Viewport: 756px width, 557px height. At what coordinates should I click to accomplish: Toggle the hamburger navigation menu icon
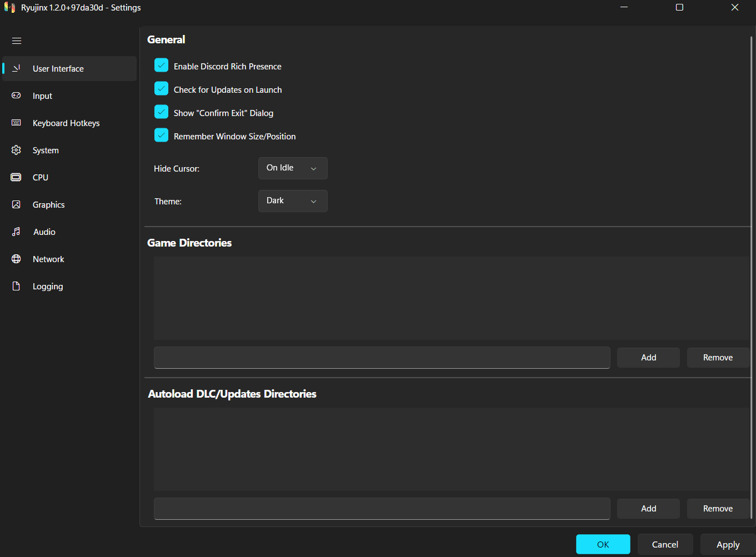pos(17,41)
